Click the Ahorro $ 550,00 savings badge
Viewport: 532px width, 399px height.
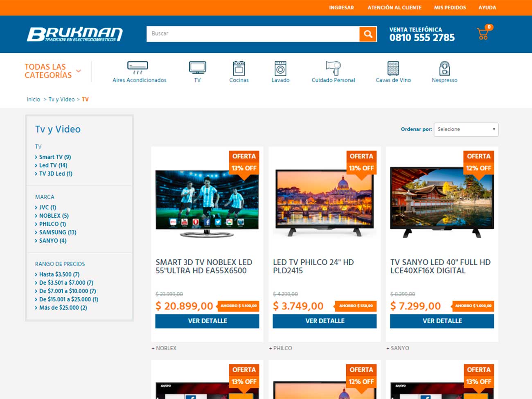[355, 306]
